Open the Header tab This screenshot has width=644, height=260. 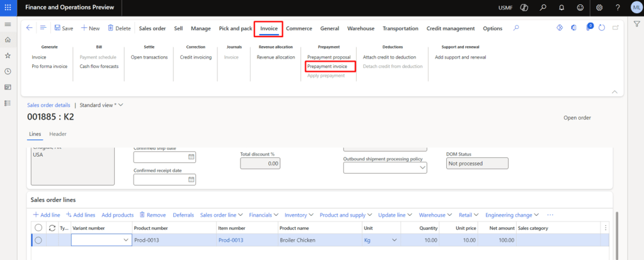coord(58,134)
